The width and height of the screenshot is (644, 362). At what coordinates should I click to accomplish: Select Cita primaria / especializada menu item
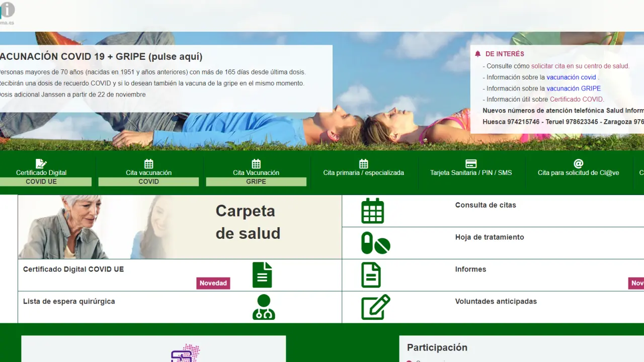coord(363,172)
